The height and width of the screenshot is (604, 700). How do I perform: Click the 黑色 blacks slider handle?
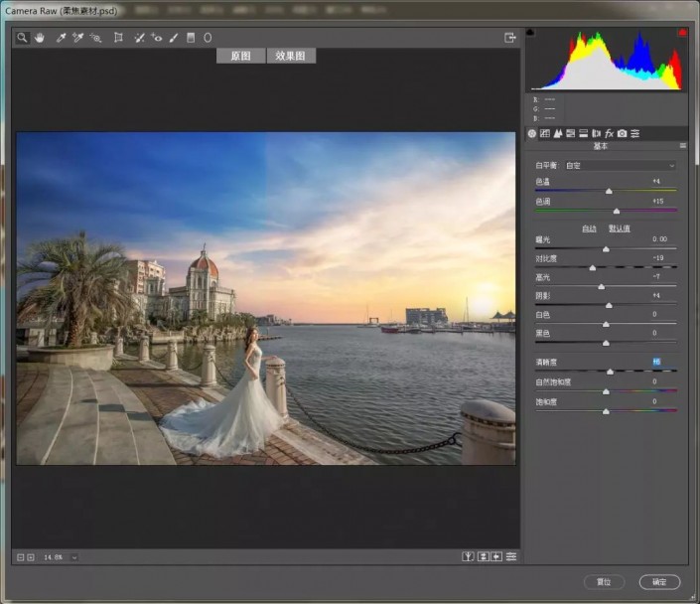point(606,343)
